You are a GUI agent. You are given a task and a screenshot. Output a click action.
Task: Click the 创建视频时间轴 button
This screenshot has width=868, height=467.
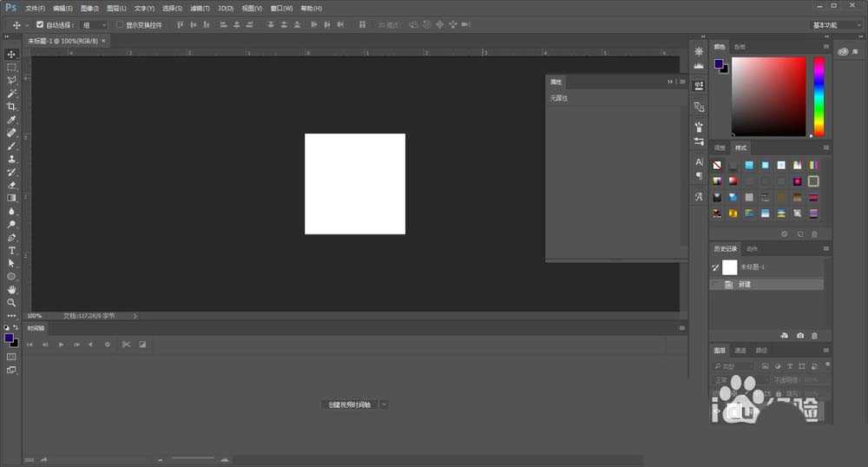coord(349,405)
